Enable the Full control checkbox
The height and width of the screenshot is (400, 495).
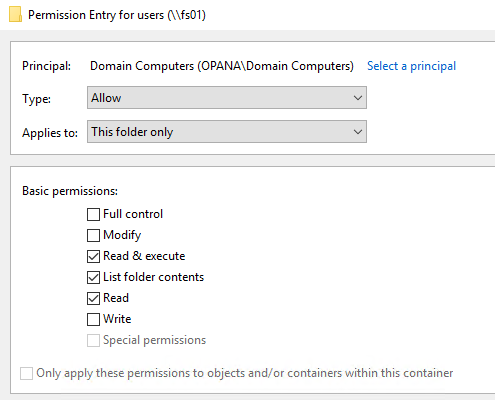point(93,214)
